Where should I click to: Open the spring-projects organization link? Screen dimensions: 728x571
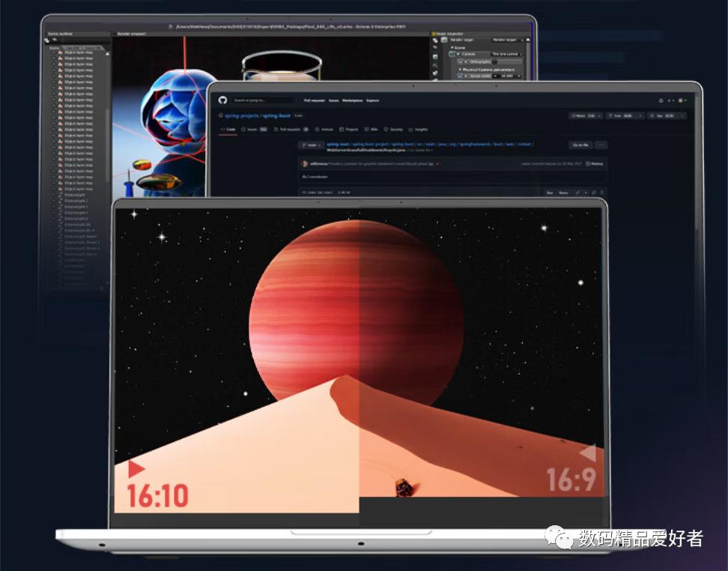[x=243, y=115]
